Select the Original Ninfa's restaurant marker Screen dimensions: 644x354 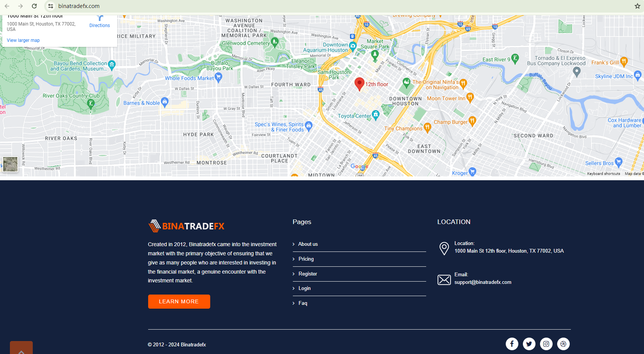[463, 83]
